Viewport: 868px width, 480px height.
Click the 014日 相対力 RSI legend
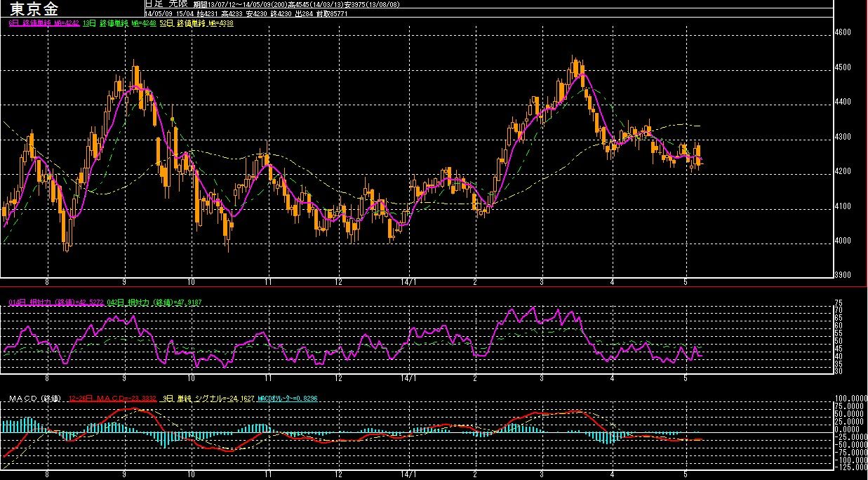[x=55, y=302]
